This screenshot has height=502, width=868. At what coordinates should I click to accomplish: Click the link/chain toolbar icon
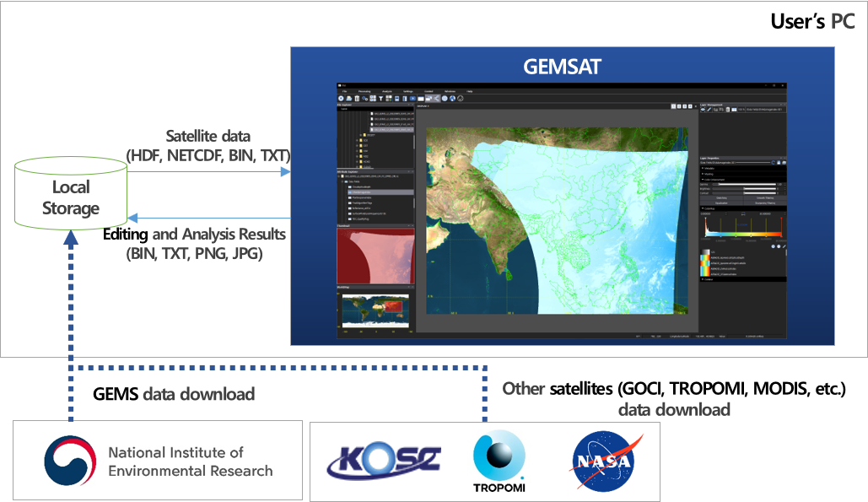point(364,99)
